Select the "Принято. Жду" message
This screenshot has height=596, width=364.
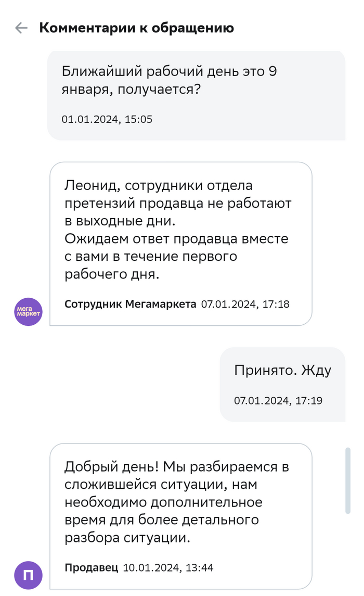point(282,370)
